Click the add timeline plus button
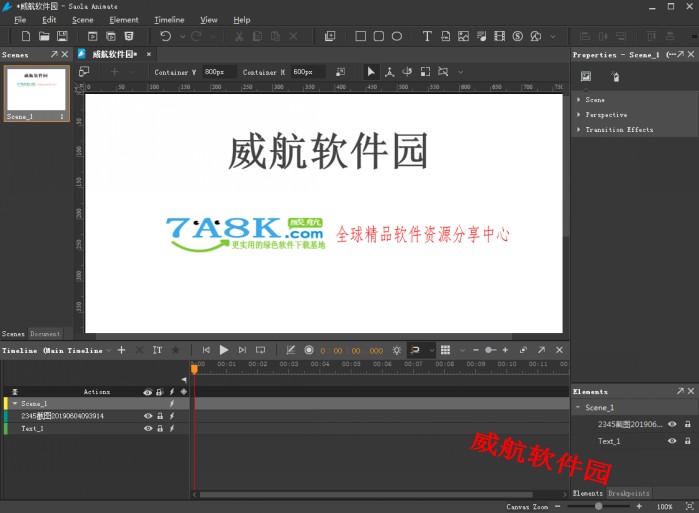This screenshot has height=513, width=699. click(x=121, y=350)
